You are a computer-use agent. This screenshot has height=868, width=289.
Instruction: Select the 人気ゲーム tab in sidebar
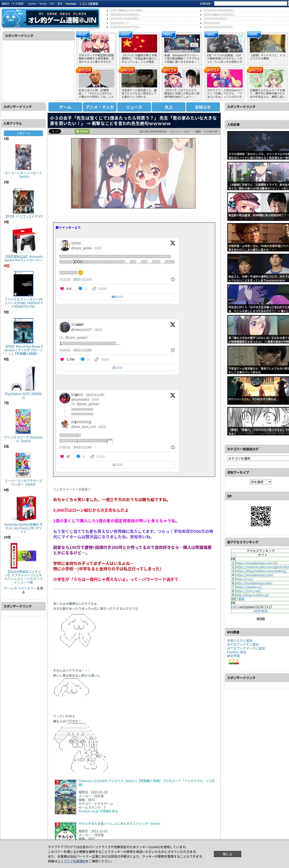pyautogui.click(x=23, y=133)
